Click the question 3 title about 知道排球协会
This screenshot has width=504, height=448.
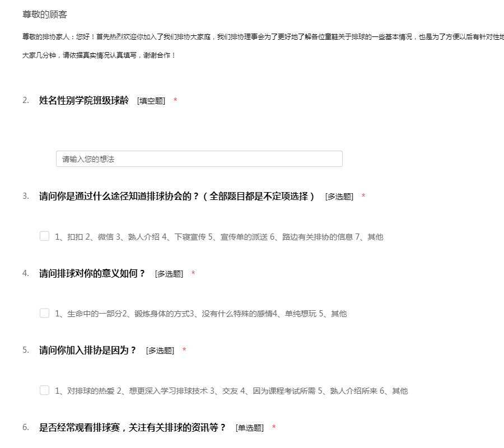click(177, 197)
